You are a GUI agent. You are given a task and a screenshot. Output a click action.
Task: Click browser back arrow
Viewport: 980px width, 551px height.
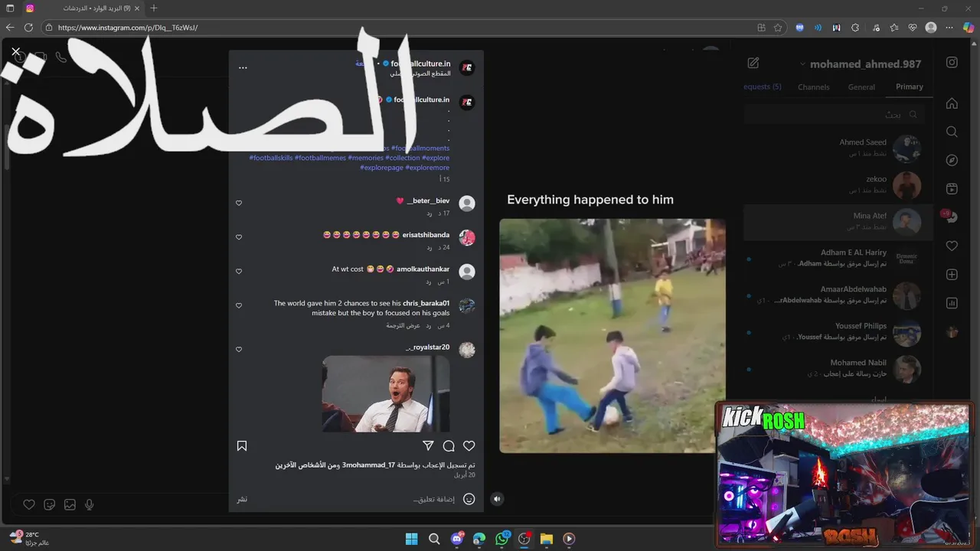10,28
